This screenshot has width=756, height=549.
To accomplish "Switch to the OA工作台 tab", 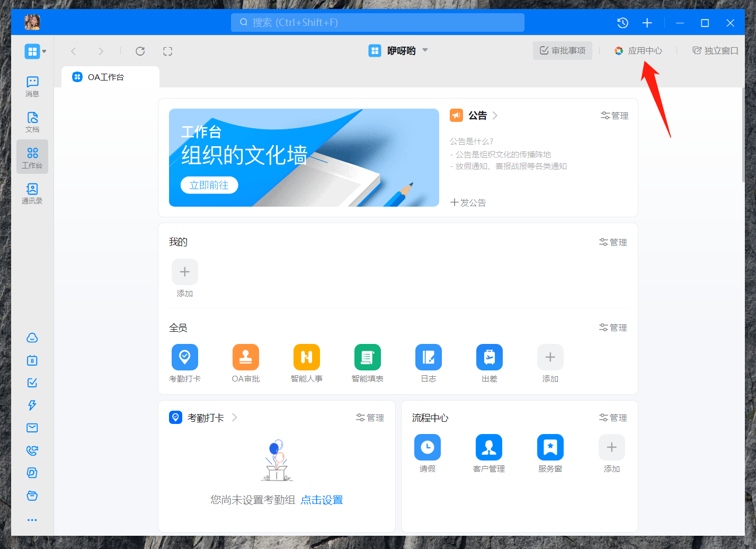I will [110, 77].
